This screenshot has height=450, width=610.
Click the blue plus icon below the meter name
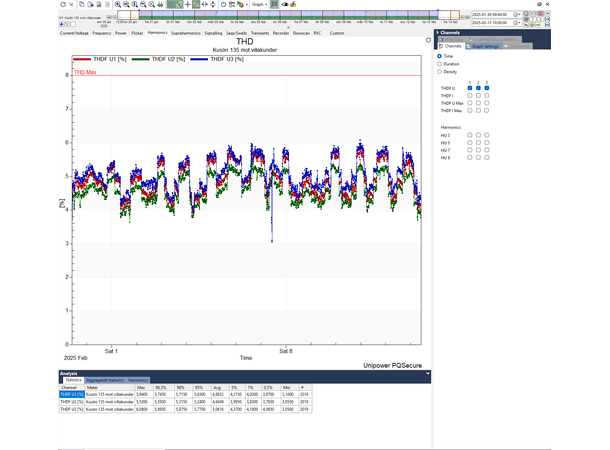61,24
